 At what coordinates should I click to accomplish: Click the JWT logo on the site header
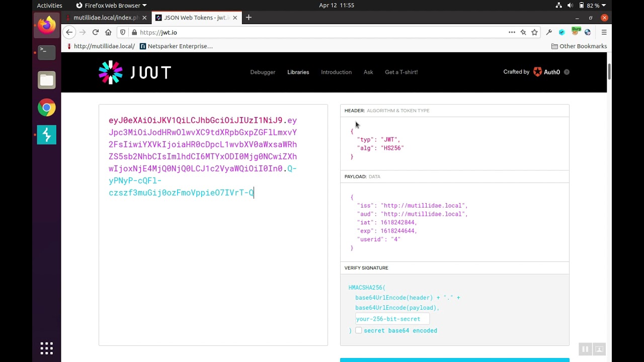135,72
